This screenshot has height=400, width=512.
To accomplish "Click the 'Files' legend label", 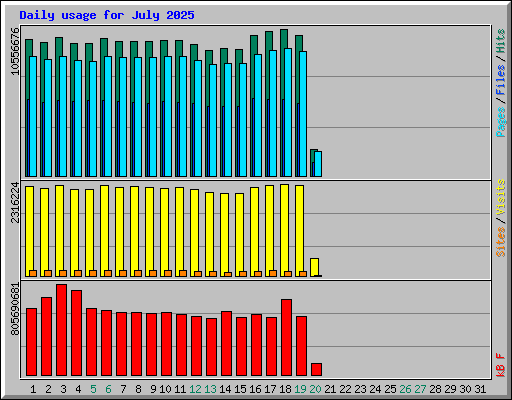I will (x=501, y=80).
